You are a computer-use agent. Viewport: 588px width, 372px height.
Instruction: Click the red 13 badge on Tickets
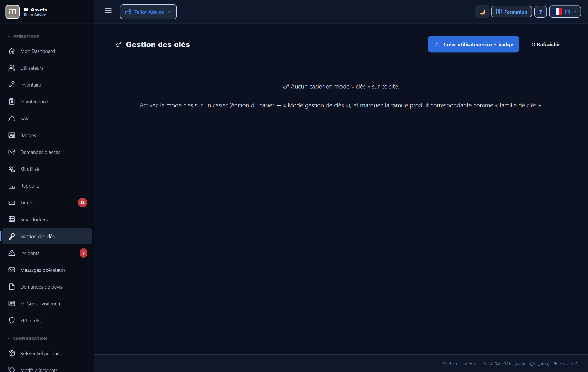click(x=83, y=202)
